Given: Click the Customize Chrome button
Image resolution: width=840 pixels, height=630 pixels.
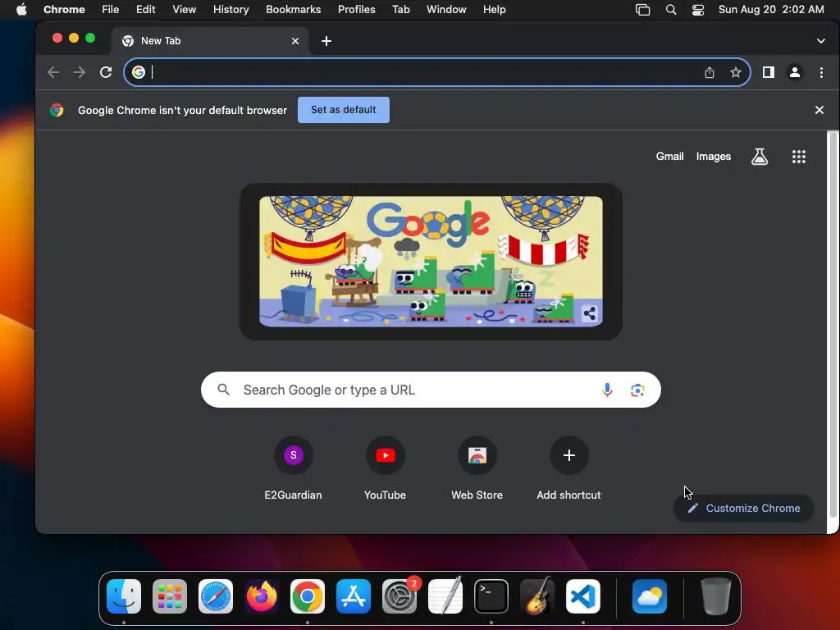Looking at the screenshot, I should [x=743, y=509].
